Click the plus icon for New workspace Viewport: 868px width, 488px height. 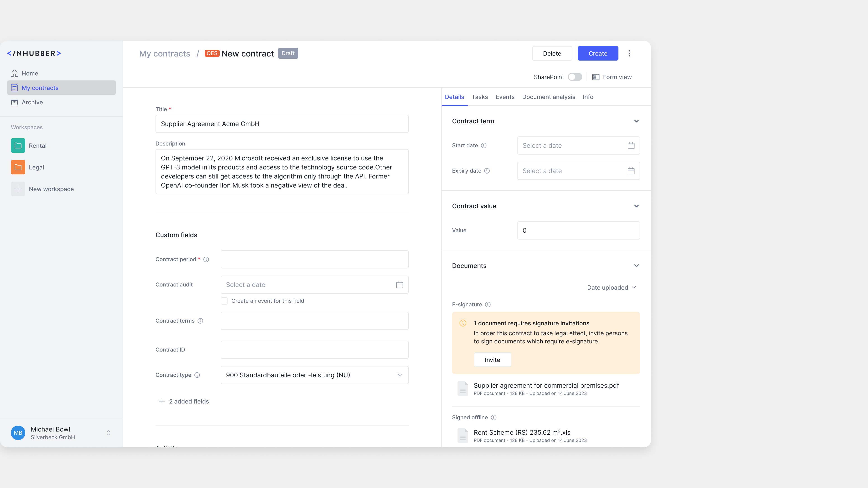(x=18, y=189)
